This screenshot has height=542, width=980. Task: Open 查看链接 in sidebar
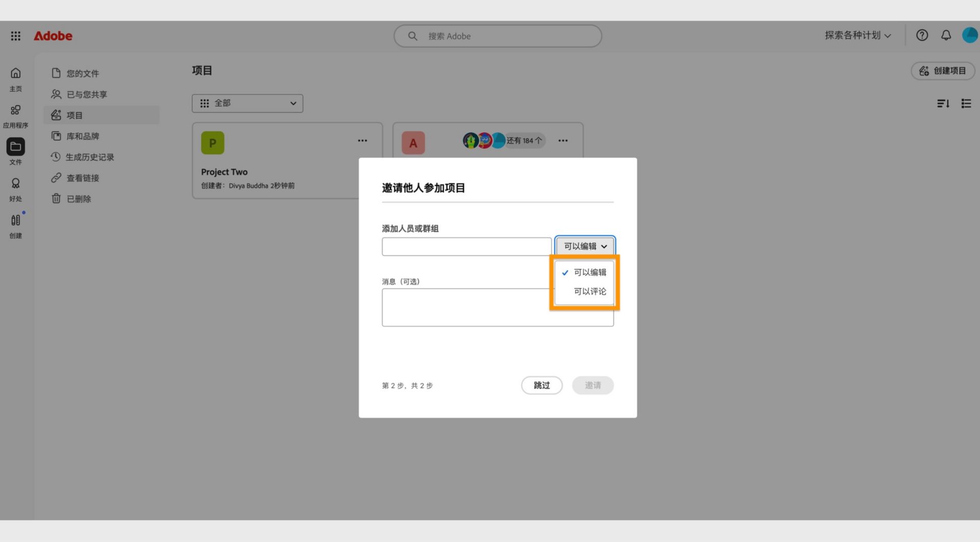tap(102, 178)
